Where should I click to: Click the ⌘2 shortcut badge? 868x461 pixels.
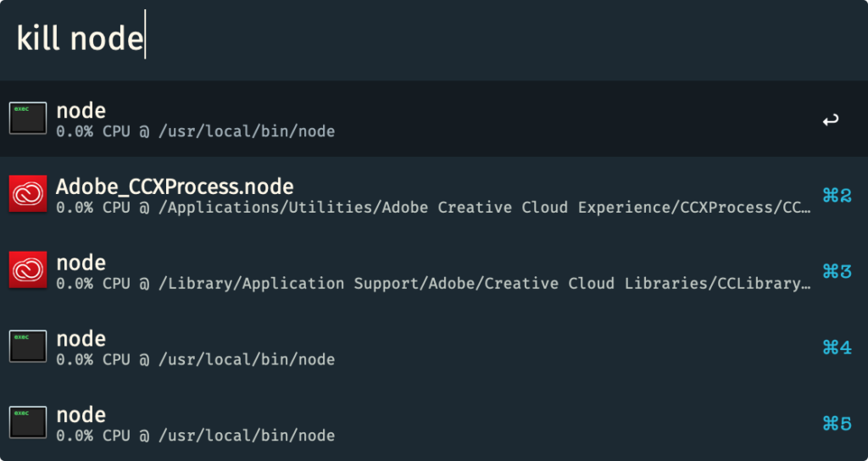coord(837,196)
